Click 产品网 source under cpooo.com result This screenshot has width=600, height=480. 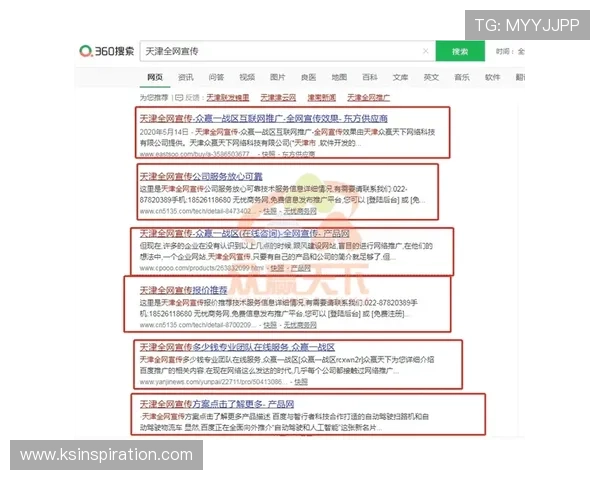point(301,268)
